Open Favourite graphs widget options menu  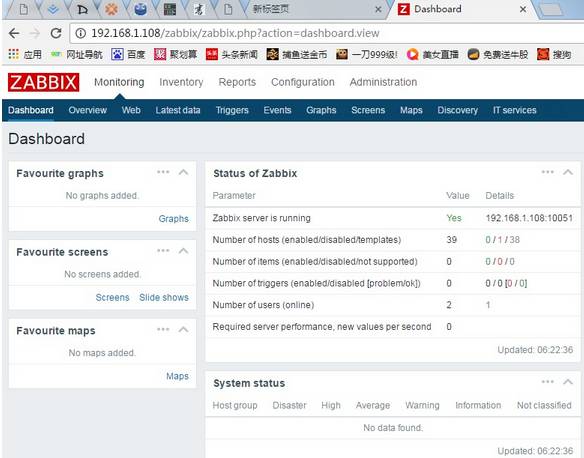click(163, 172)
